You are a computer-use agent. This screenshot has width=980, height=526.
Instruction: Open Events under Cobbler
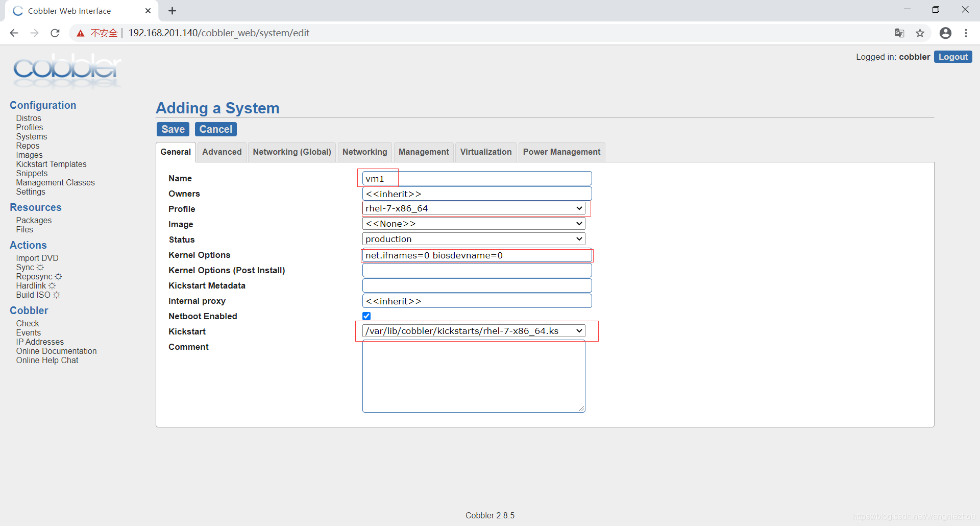point(29,333)
